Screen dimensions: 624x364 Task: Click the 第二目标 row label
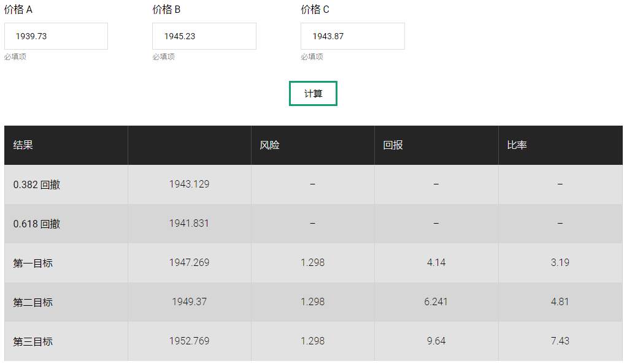33,302
